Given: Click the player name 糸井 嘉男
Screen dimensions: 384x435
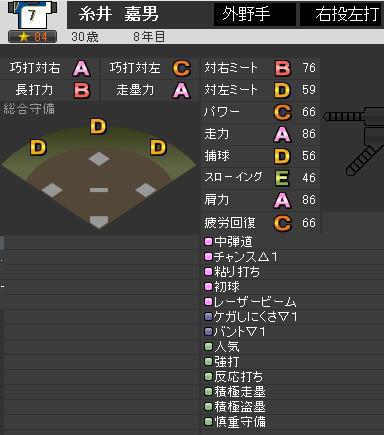Looking at the screenshot, I should (119, 14).
